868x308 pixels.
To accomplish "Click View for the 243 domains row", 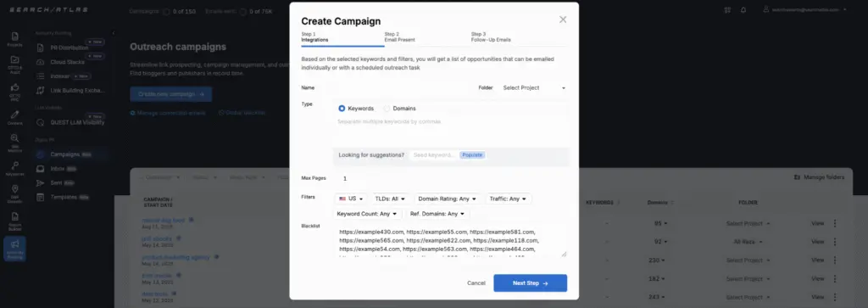I will tap(818, 298).
